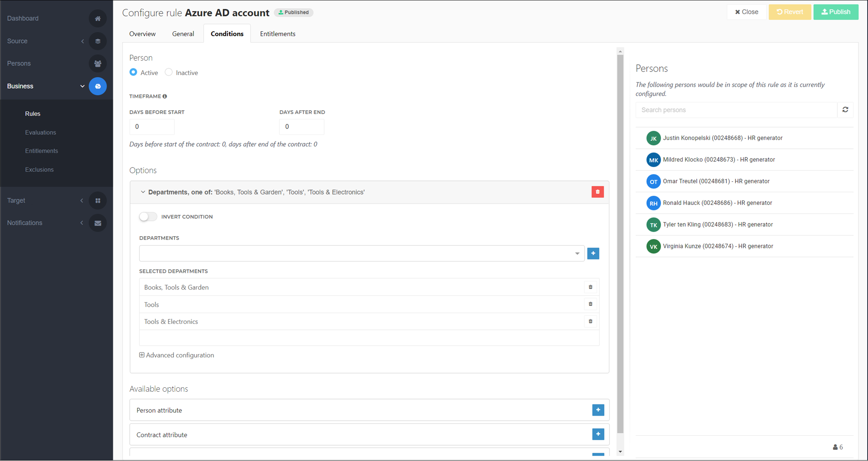The height and width of the screenshot is (461, 868).
Task: Toggle the Invert Condition switch
Action: [148, 217]
